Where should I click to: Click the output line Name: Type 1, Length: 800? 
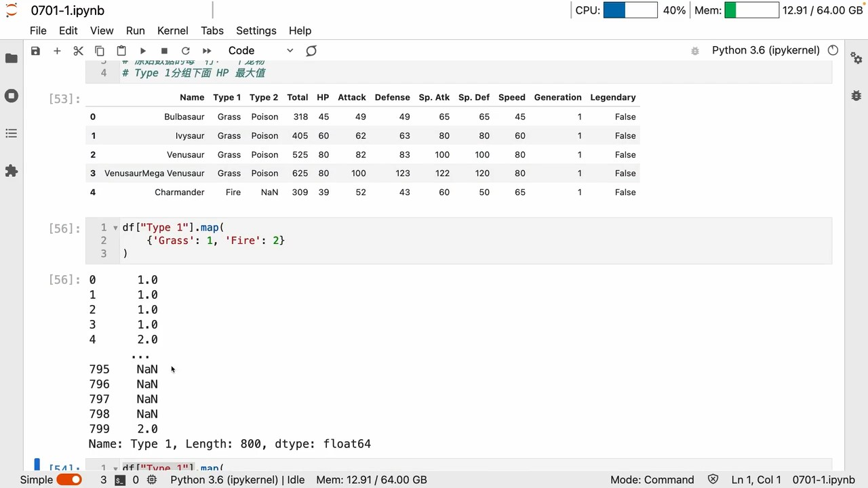[230, 444]
